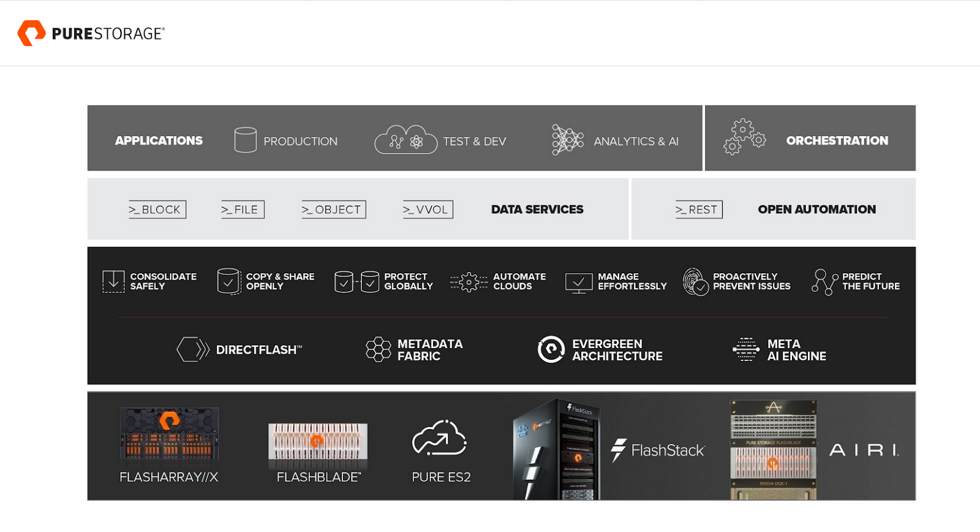Click the Manage Effortlessly monitor icon
The height and width of the screenshot is (532, 980).
pyautogui.click(x=579, y=283)
